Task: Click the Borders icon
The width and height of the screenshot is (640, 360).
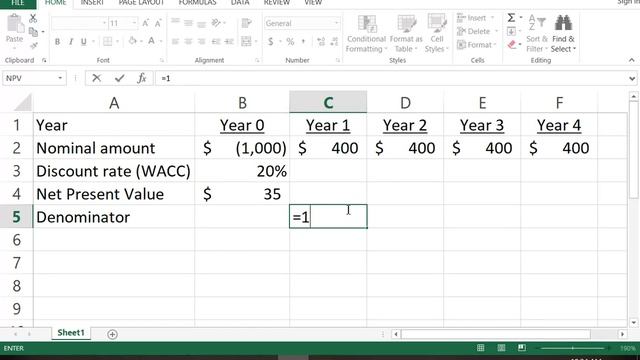Action: point(107,41)
